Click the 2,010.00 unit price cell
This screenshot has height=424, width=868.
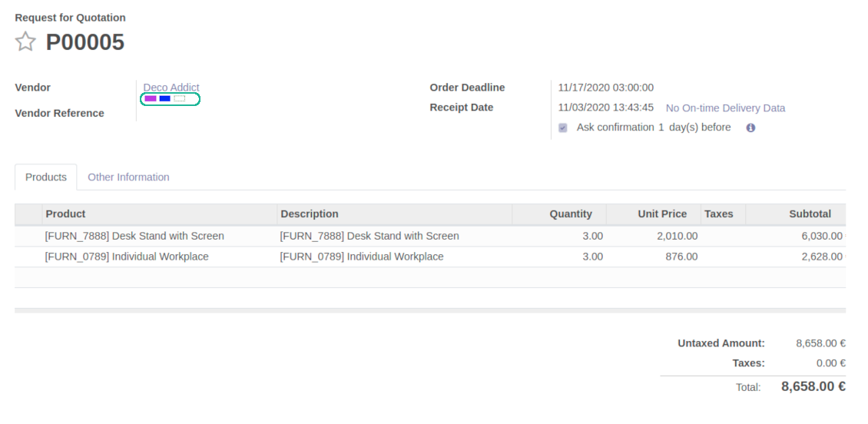677,237
